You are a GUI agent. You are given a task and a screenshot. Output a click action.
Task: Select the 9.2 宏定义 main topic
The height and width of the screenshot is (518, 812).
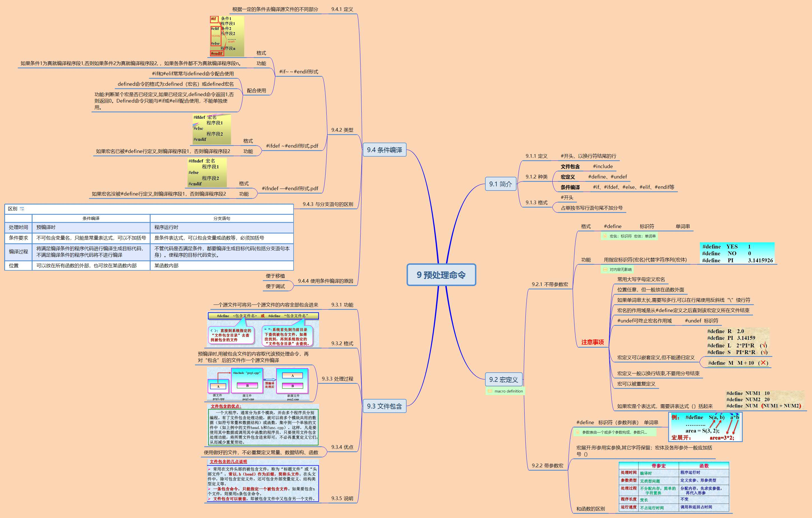[x=504, y=380]
